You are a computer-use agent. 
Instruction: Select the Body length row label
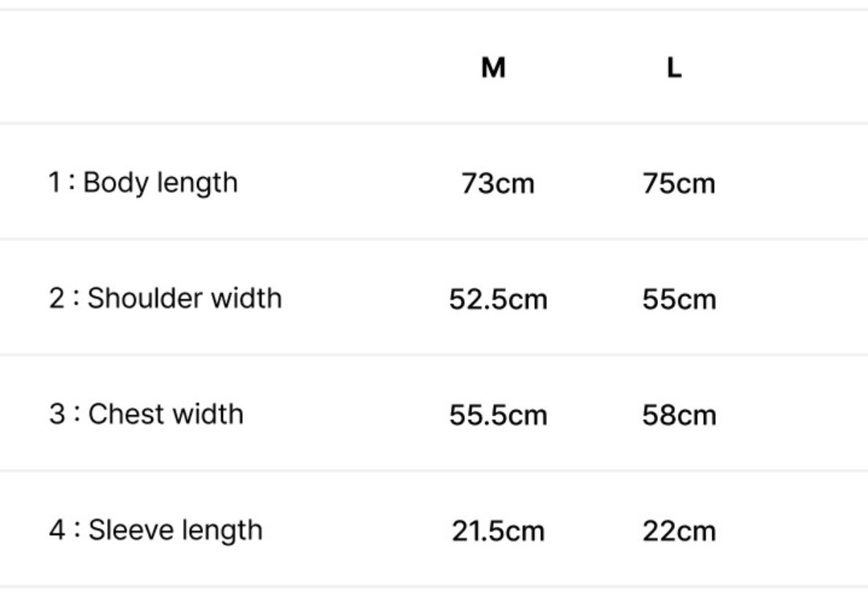click(x=160, y=183)
